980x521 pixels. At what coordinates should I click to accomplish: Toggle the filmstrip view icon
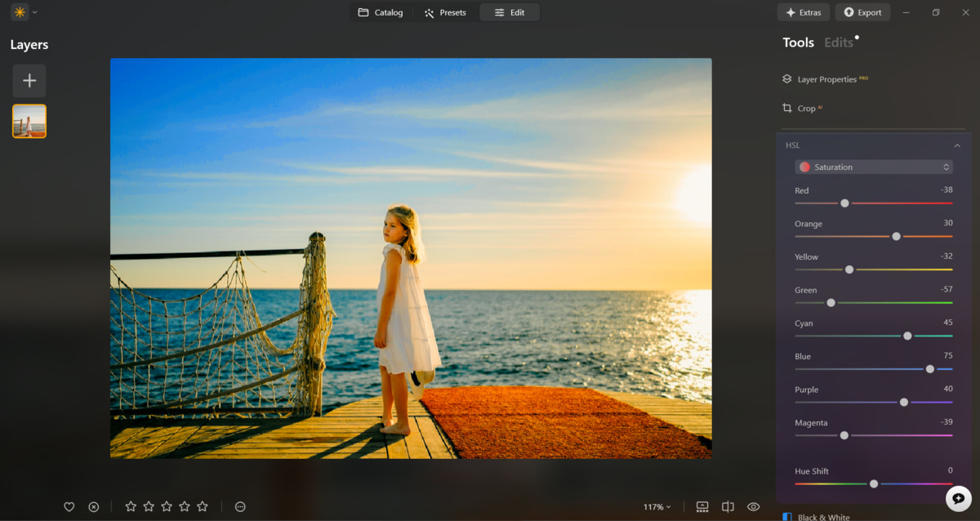coord(702,507)
